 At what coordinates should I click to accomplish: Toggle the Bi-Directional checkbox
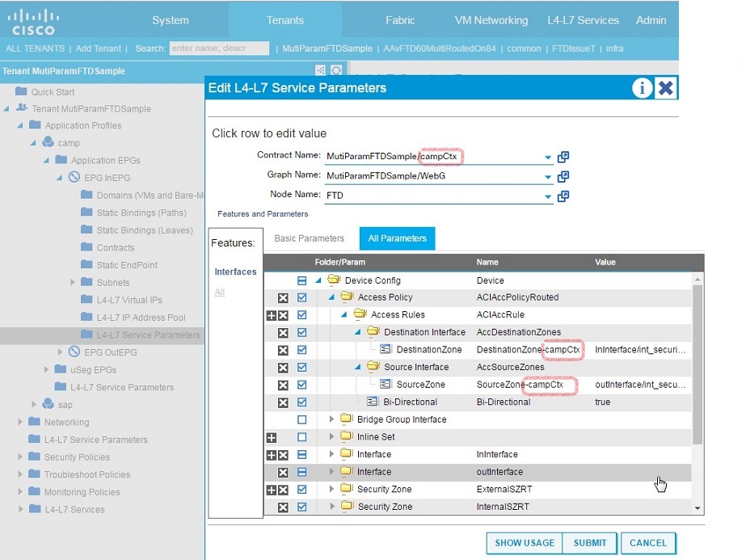[301, 402]
